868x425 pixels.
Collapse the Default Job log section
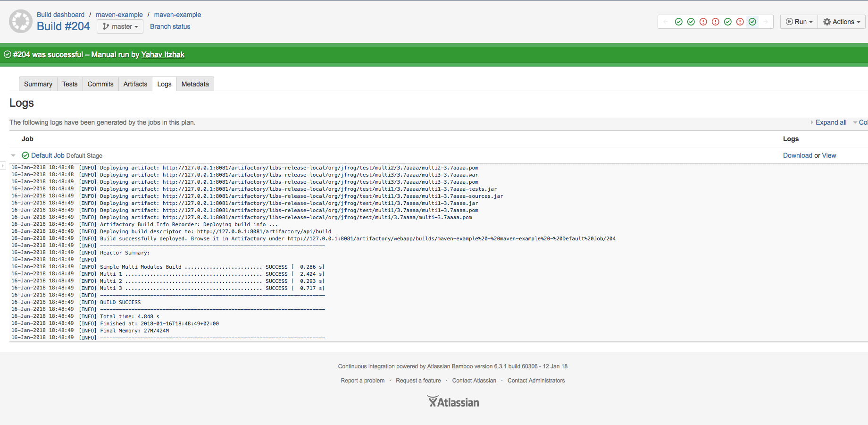pos(13,155)
